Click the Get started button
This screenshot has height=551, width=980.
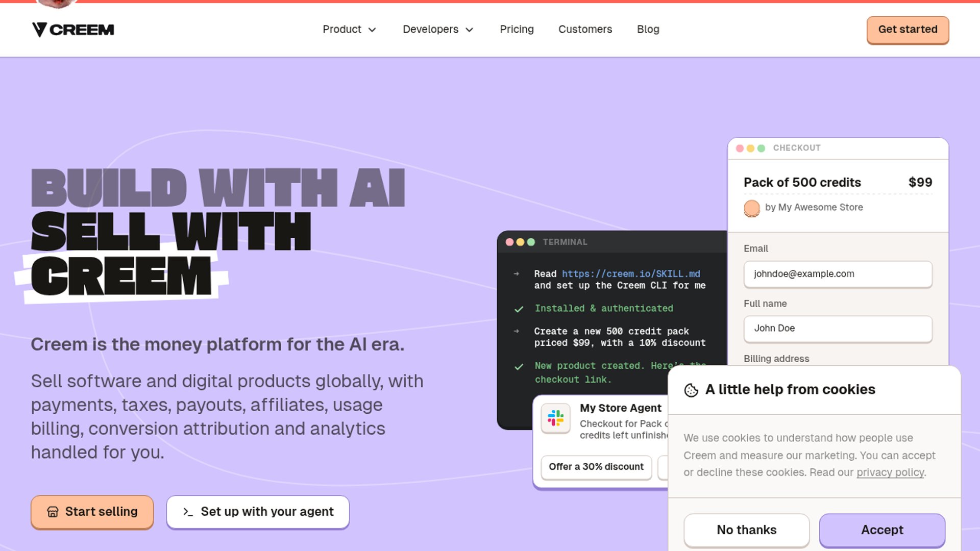[x=908, y=30]
